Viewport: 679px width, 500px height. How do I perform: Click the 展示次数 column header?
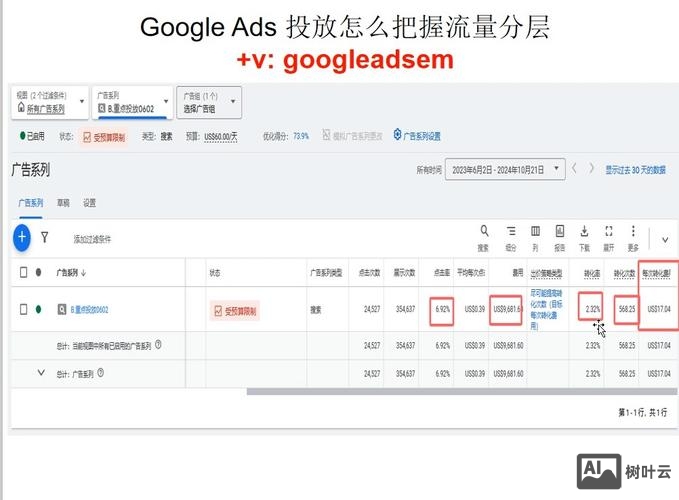click(404, 272)
